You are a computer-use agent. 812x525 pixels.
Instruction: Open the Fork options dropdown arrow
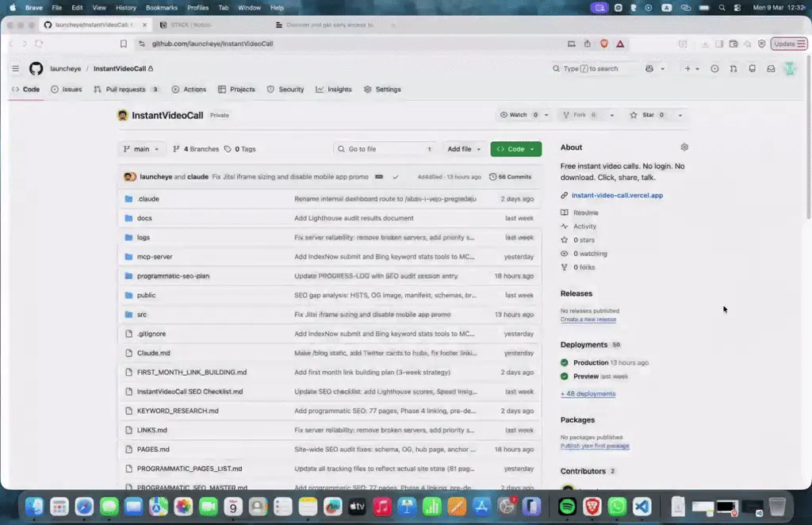(x=611, y=115)
